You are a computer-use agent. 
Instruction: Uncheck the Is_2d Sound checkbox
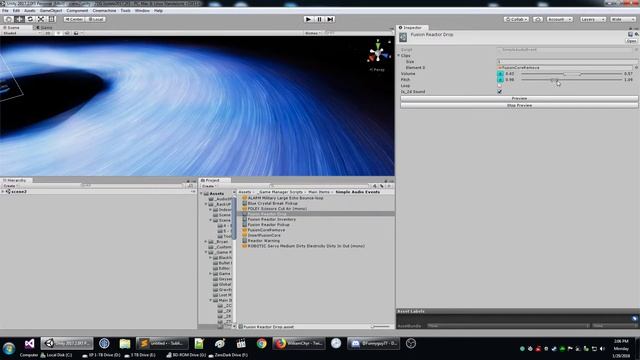tap(500, 91)
